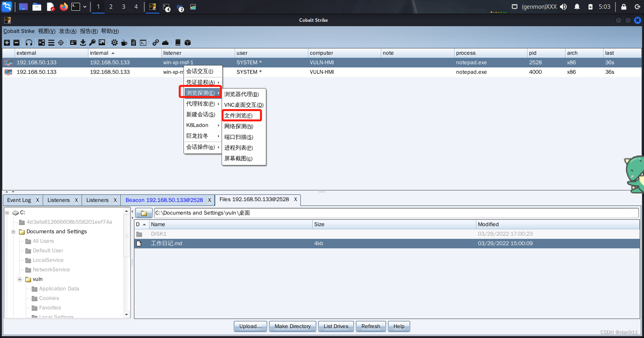Click the about cube icon
Screen dimensions: 644x338
(187, 42)
